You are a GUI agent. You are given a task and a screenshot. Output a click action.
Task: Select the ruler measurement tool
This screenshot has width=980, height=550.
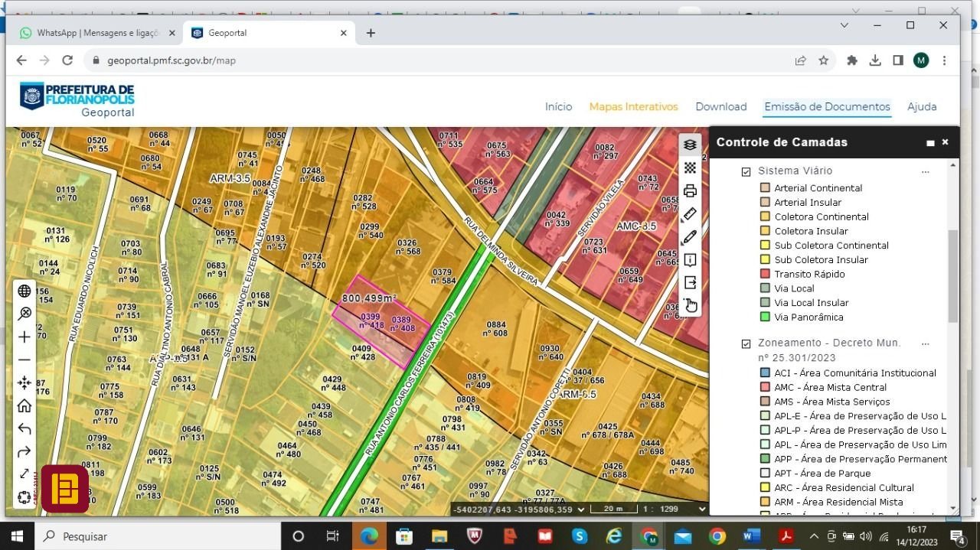pos(690,214)
